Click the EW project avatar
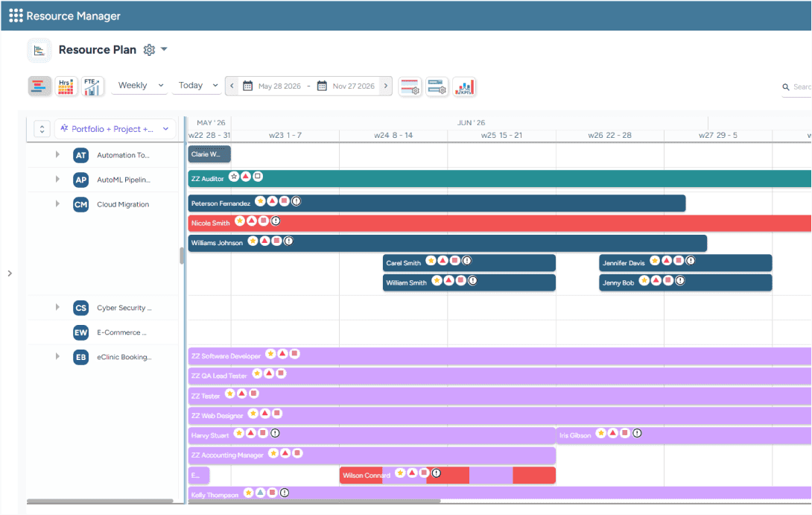 pyautogui.click(x=80, y=332)
